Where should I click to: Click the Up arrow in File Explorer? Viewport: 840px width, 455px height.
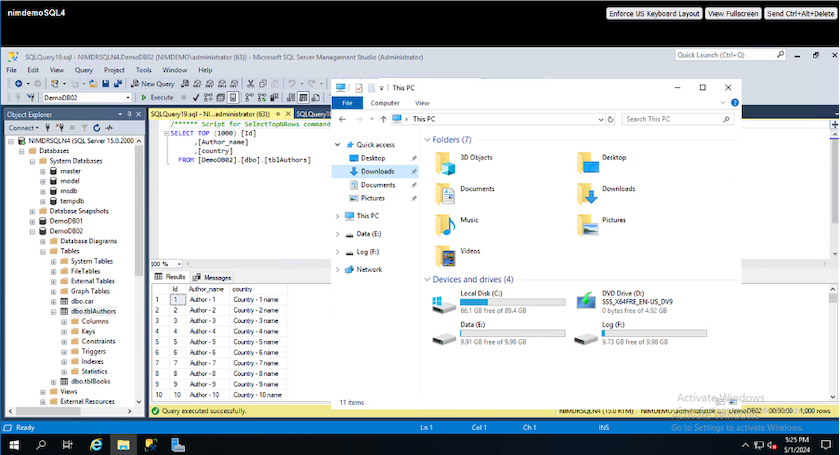coord(382,119)
